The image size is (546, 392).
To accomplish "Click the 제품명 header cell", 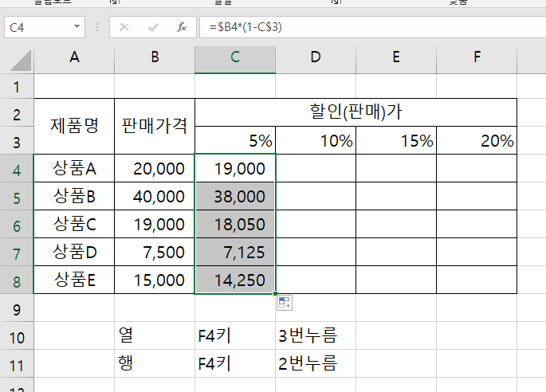I will [74, 127].
